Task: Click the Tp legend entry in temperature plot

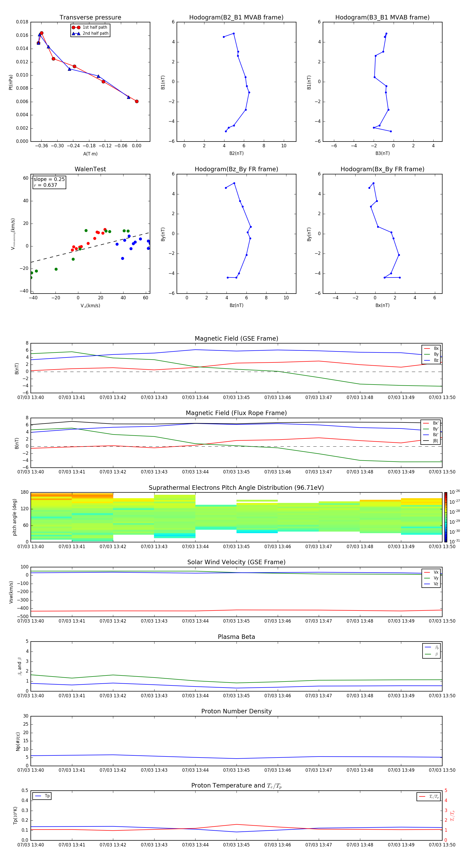Action: click(42, 796)
